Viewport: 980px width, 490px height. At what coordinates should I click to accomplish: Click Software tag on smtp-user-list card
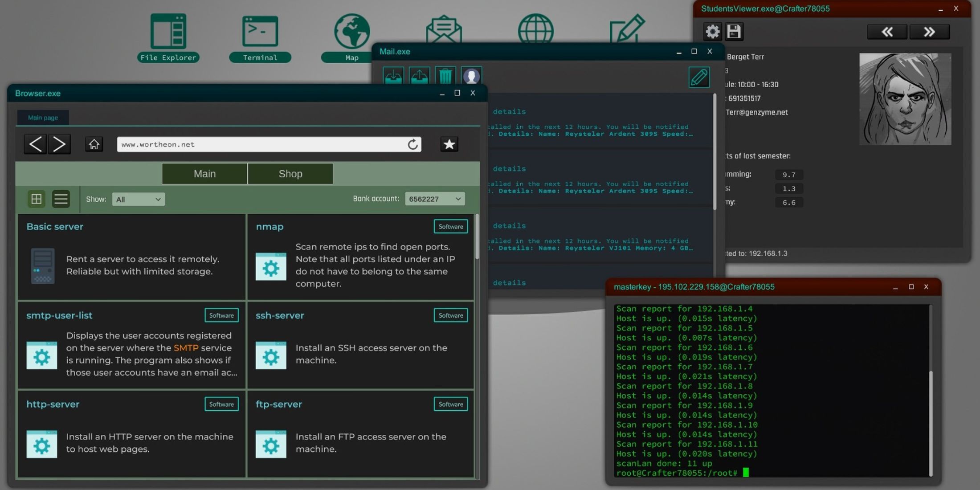tap(221, 315)
